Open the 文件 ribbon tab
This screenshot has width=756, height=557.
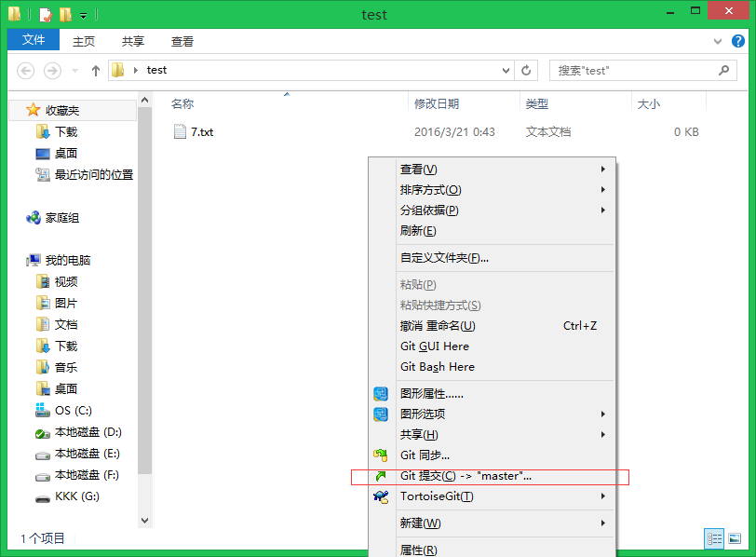click(x=34, y=40)
